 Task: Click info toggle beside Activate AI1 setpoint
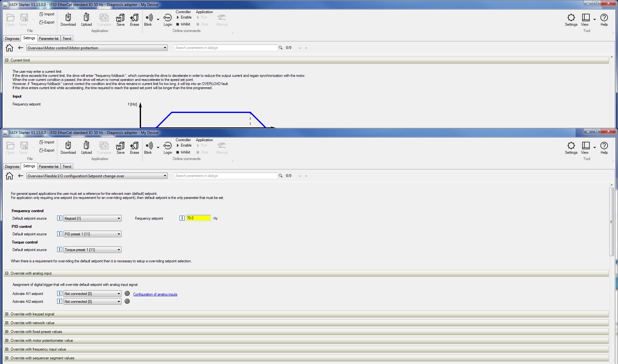[59, 294]
